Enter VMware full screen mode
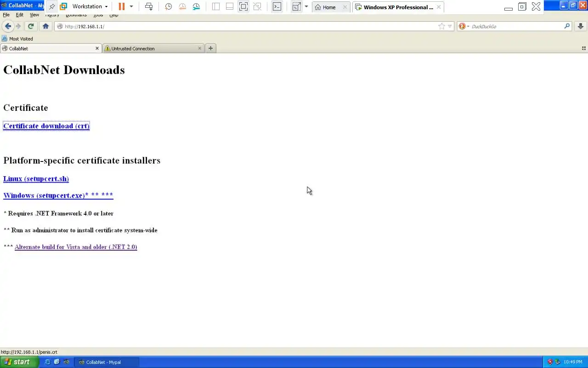The height and width of the screenshot is (368, 588). [243, 7]
